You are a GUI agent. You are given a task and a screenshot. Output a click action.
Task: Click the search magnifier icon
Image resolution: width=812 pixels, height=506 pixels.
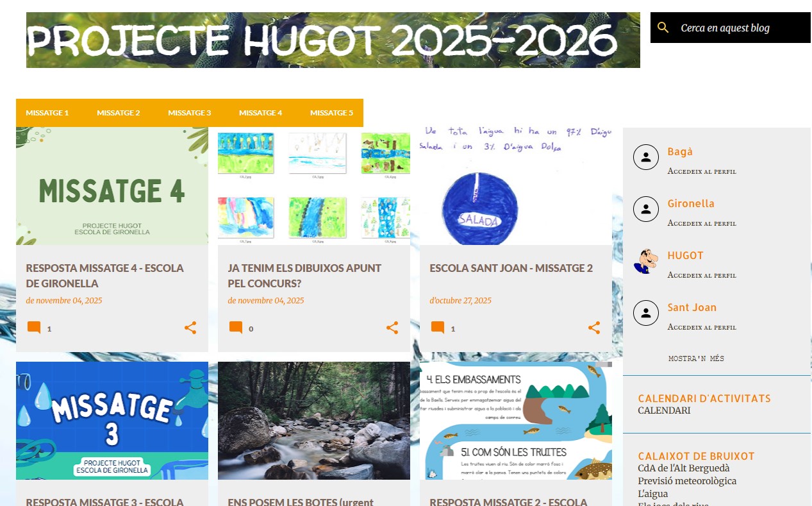663,28
